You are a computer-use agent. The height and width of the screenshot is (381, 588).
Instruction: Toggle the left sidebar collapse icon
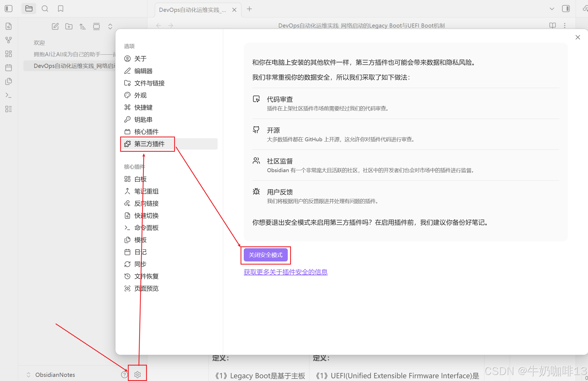click(9, 9)
